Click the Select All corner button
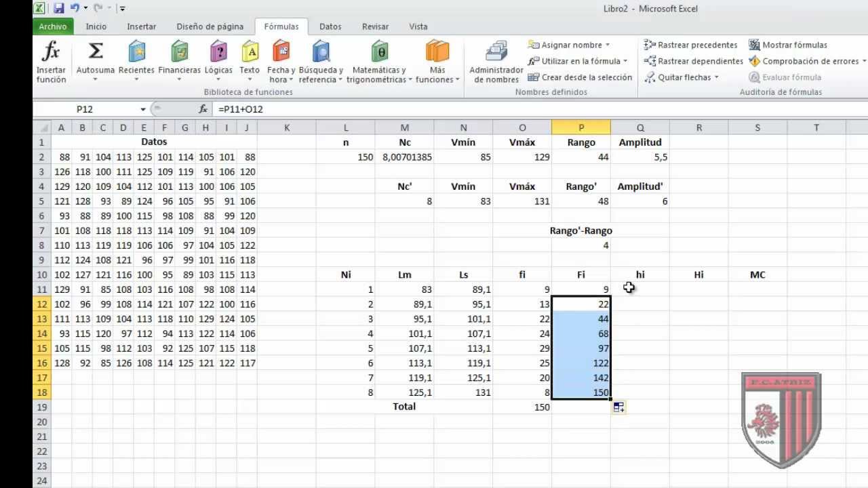868x488 pixels. click(41, 127)
